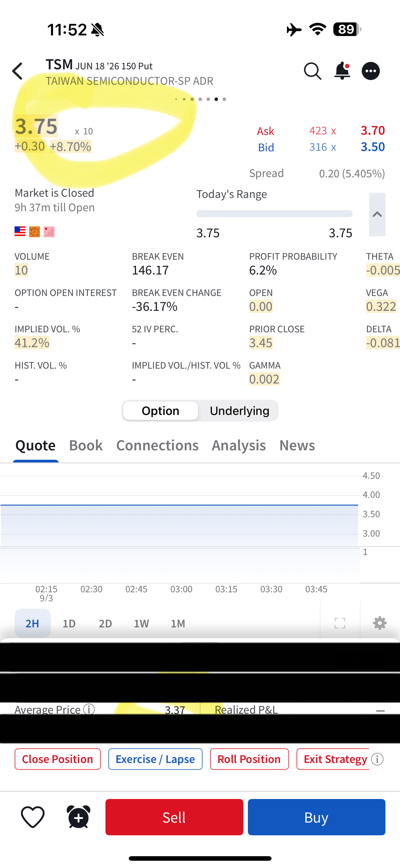Open notifications bell icon

pyautogui.click(x=342, y=71)
